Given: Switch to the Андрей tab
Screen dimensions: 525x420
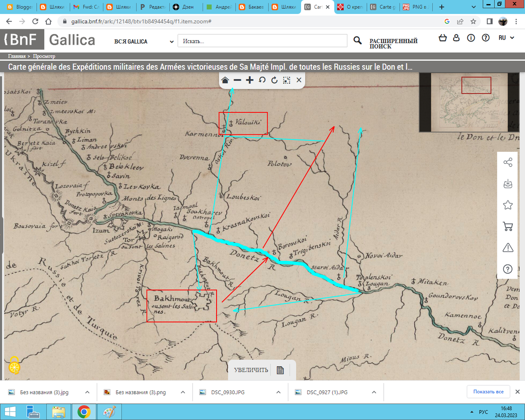Looking at the screenshot, I should 218,7.
